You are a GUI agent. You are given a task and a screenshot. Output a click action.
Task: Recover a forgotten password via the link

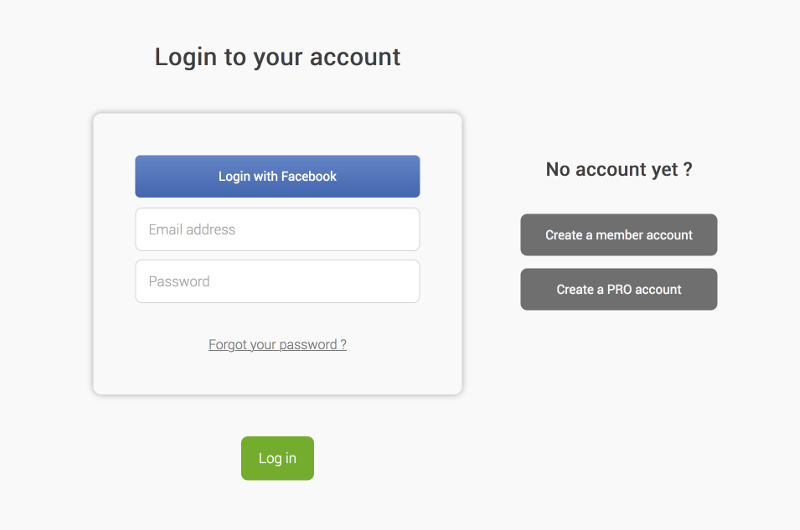tap(277, 344)
